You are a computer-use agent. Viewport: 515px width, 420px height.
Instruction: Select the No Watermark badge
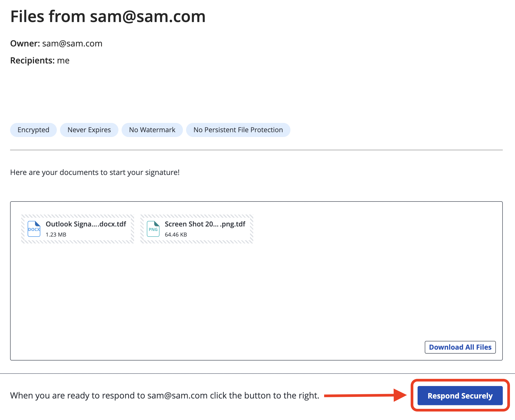152,130
